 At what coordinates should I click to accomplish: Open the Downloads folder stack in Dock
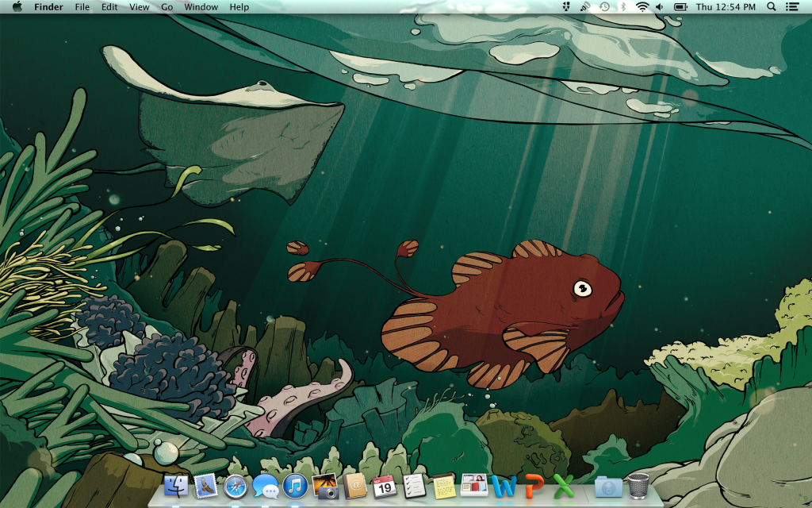608,487
